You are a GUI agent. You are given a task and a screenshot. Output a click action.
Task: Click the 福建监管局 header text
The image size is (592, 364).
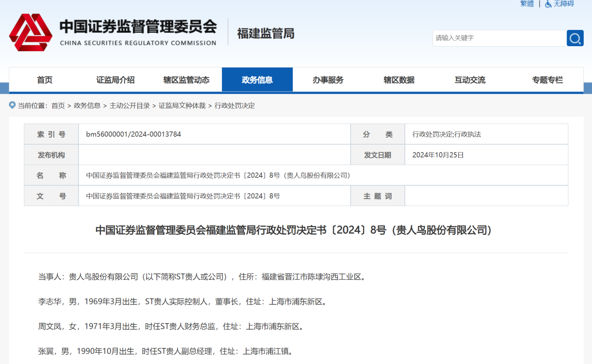click(x=265, y=33)
